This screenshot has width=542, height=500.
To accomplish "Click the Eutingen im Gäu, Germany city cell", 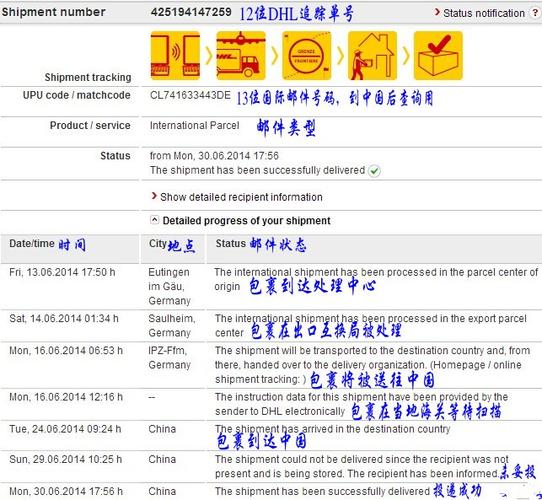I will coord(169,286).
